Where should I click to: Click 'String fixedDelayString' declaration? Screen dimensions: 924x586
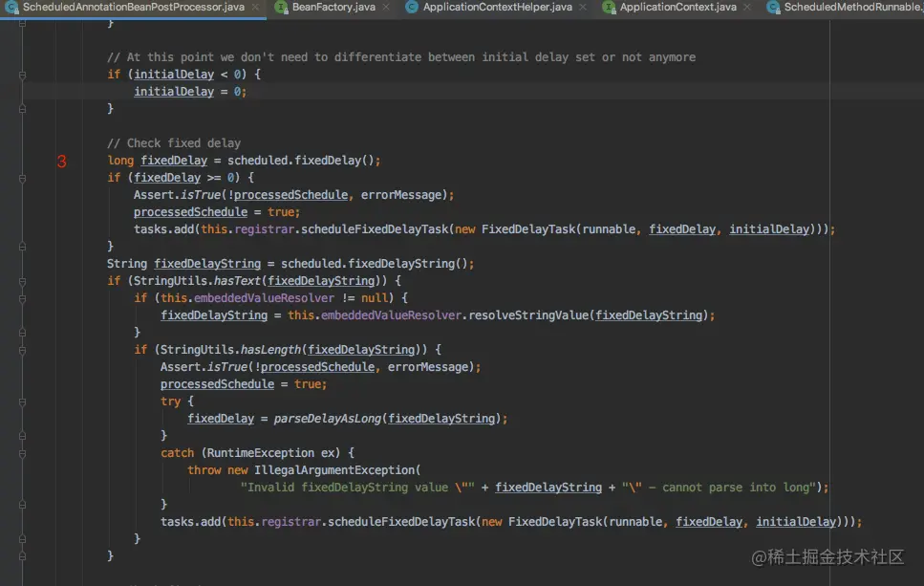point(183,264)
